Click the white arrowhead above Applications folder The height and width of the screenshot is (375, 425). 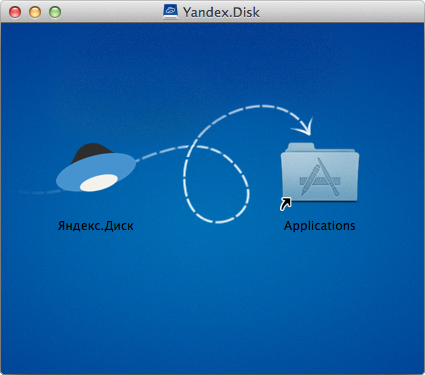[x=304, y=127]
